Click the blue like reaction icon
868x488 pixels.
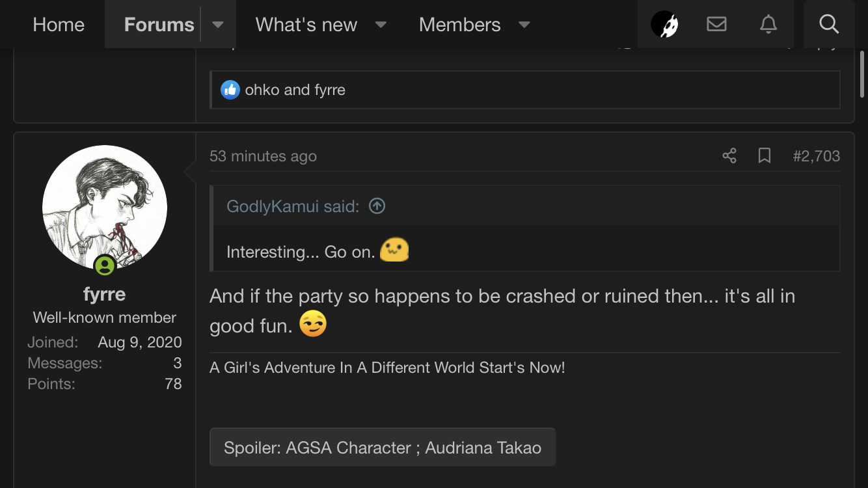tap(230, 90)
